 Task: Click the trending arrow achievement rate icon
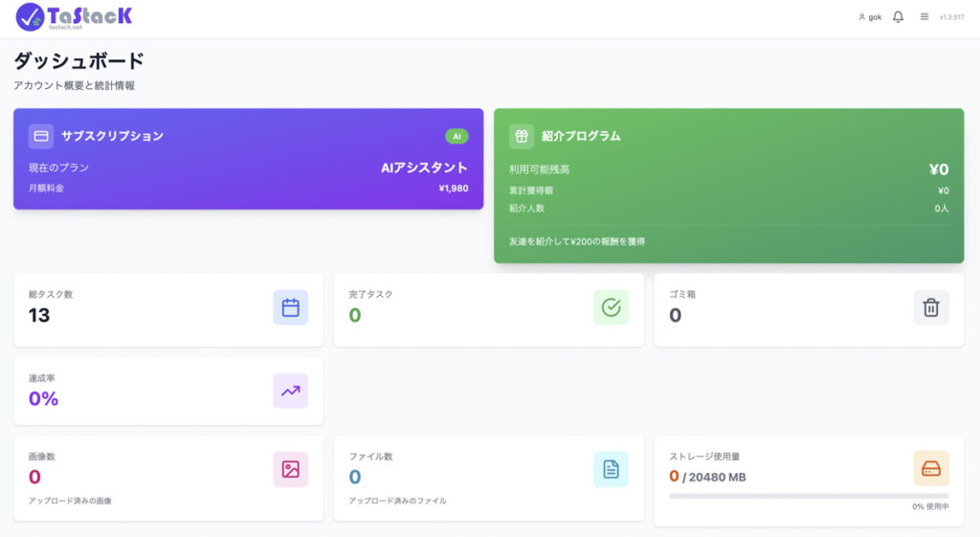[291, 391]
